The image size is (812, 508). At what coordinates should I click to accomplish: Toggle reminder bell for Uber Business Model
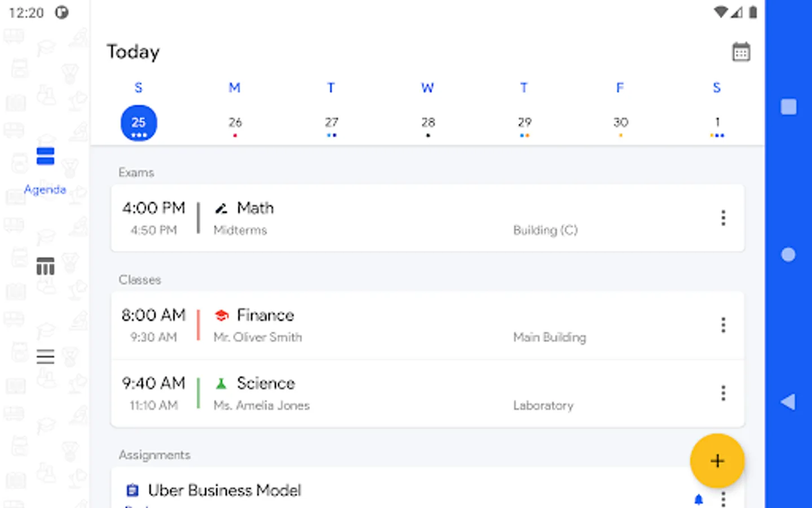click(x=699, y=499)
